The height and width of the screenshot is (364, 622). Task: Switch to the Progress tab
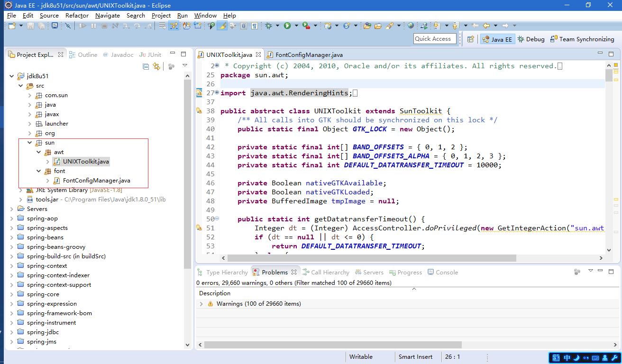[x=405, y=272]
